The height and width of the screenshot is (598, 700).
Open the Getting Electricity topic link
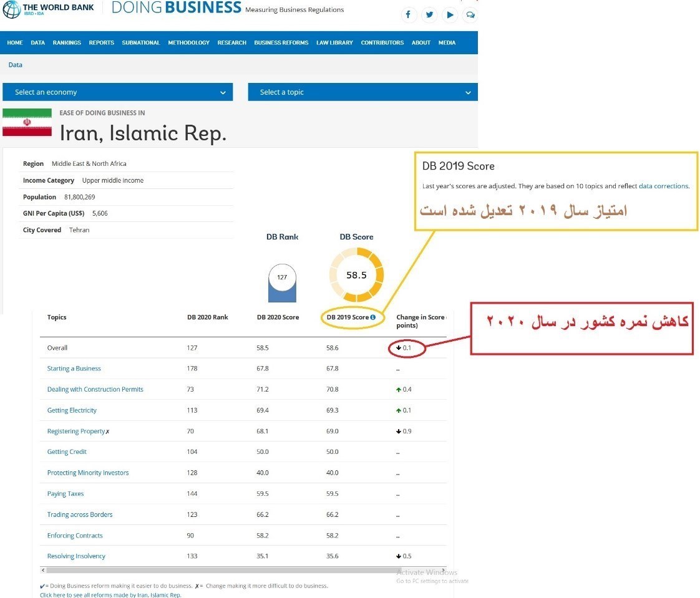[x=72, y=410]
